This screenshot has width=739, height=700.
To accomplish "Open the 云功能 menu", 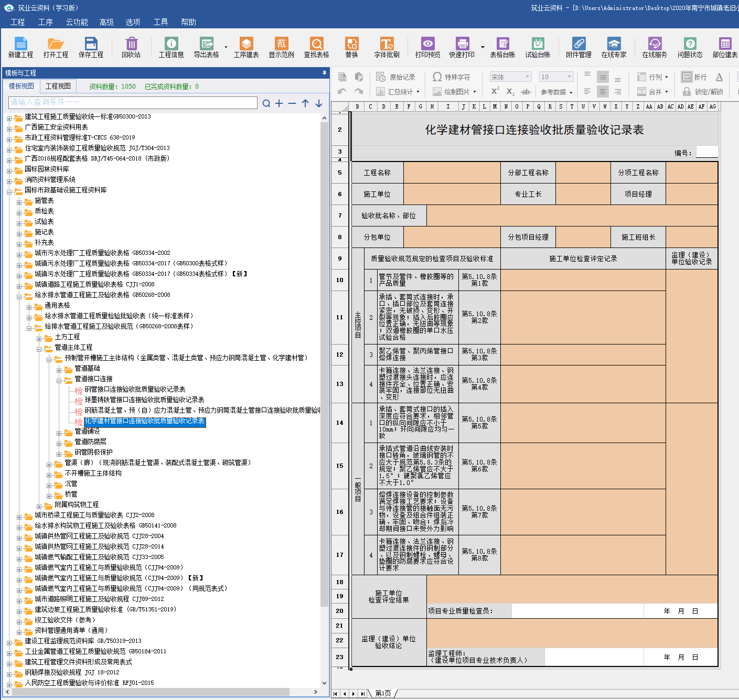I will 77,22.
